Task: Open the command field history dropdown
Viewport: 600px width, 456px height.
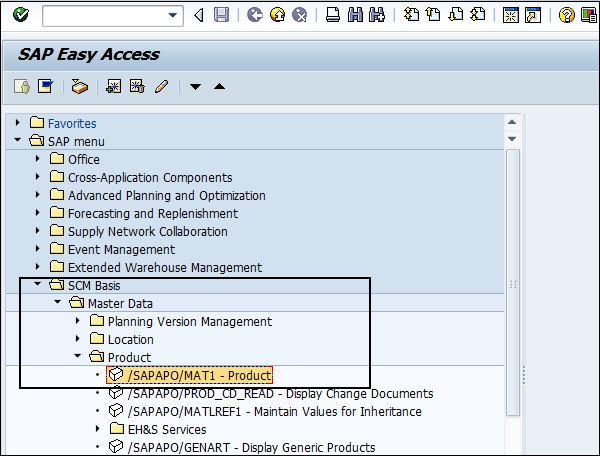Action: coord(175,15)
